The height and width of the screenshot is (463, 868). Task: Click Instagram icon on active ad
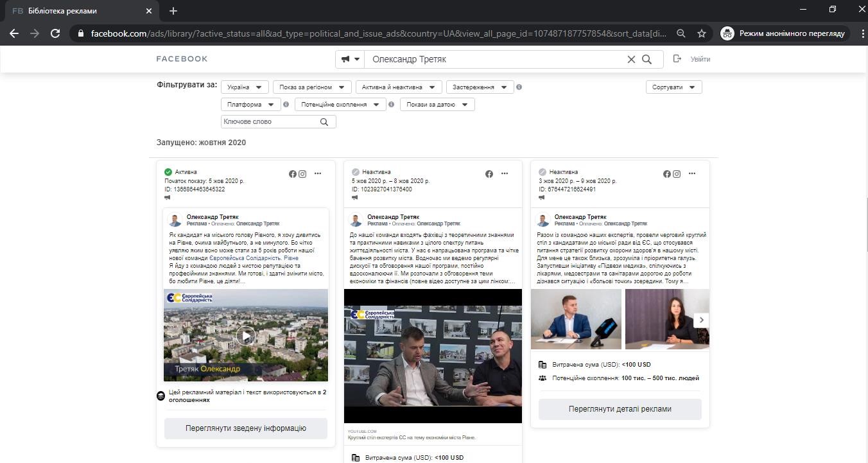[x=302, y=174]
